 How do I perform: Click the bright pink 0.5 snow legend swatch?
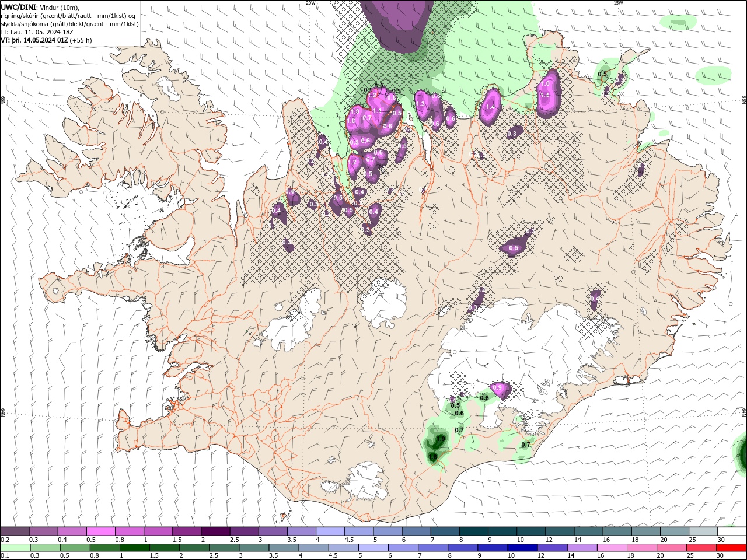tap(101, 531)
